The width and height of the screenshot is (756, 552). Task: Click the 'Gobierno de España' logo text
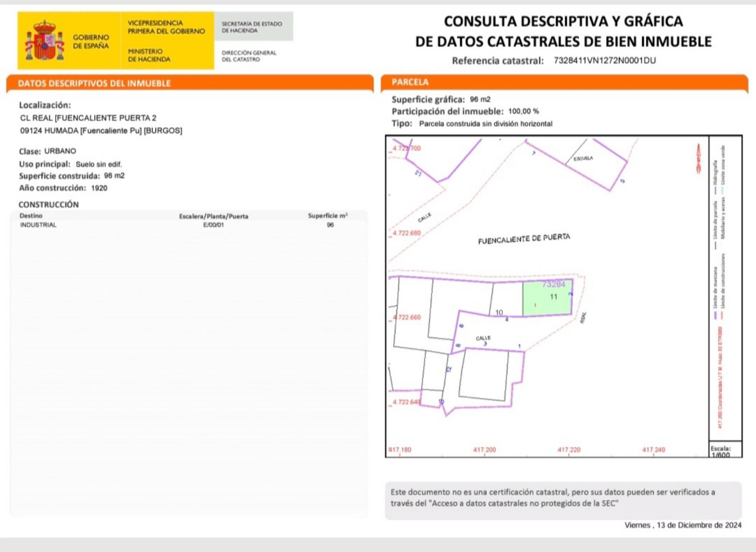(x=91, y=41)
